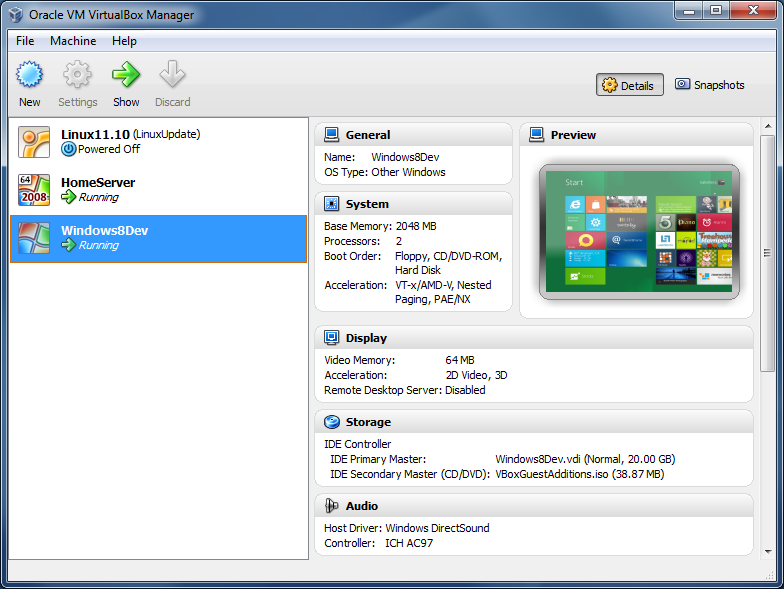
Task: Click the OS Type value Other Windows
Action: click(x=408, y=172)
